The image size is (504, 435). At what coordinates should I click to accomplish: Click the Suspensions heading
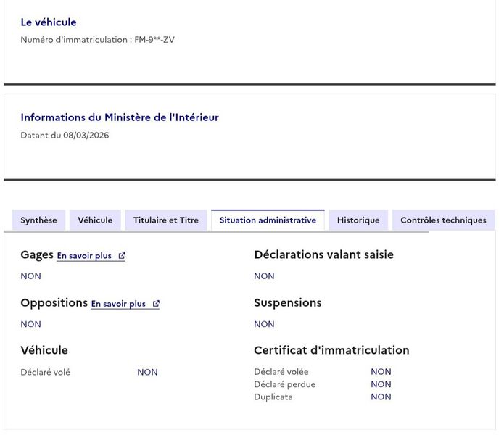coord(287,302)
